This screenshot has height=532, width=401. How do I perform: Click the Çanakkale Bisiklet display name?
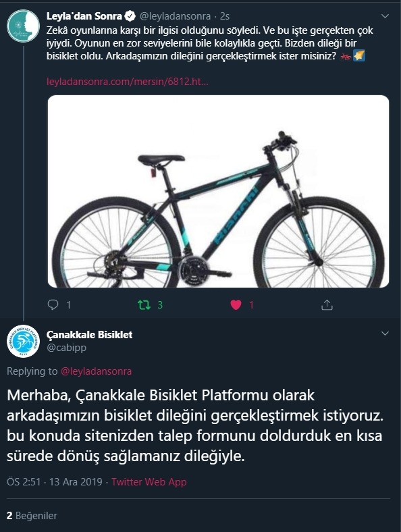point(90,335)
